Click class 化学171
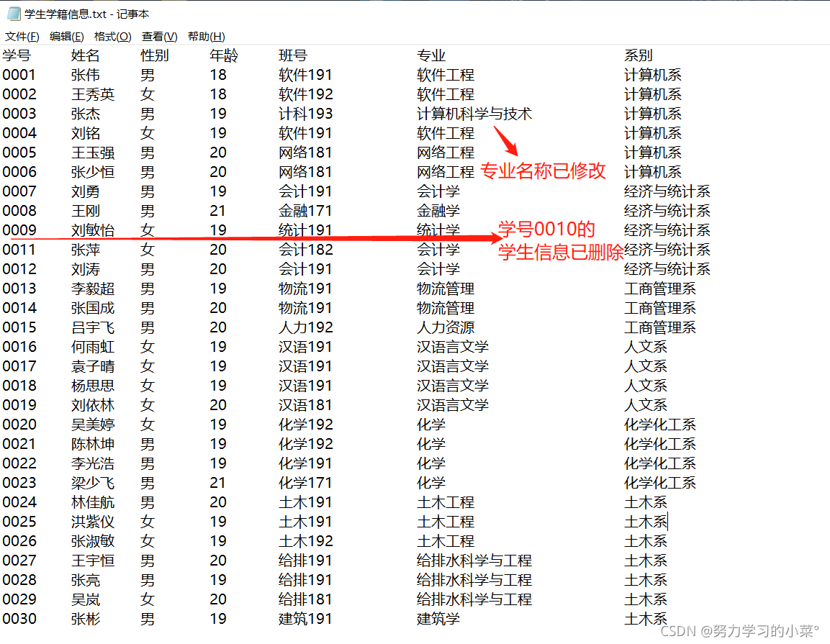Image resolution: width=830 pixels, height=644 pixels. (x=306, y=483)
